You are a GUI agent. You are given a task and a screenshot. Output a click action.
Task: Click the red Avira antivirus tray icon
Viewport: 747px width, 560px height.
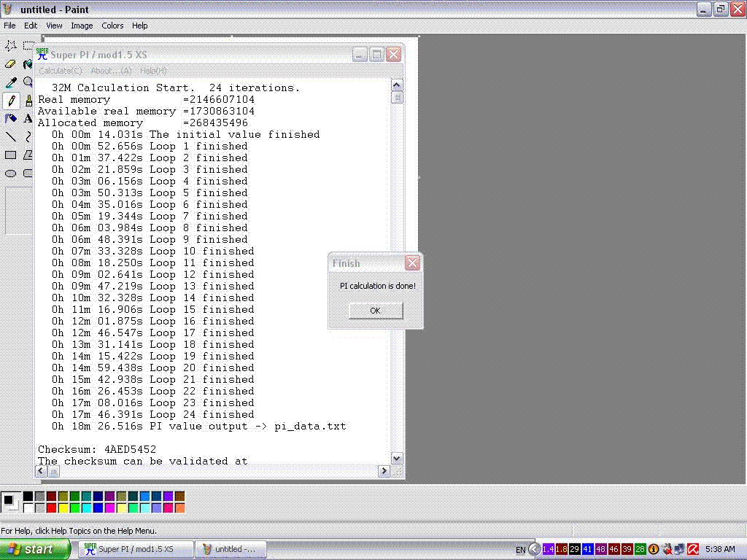coord(692,549)
